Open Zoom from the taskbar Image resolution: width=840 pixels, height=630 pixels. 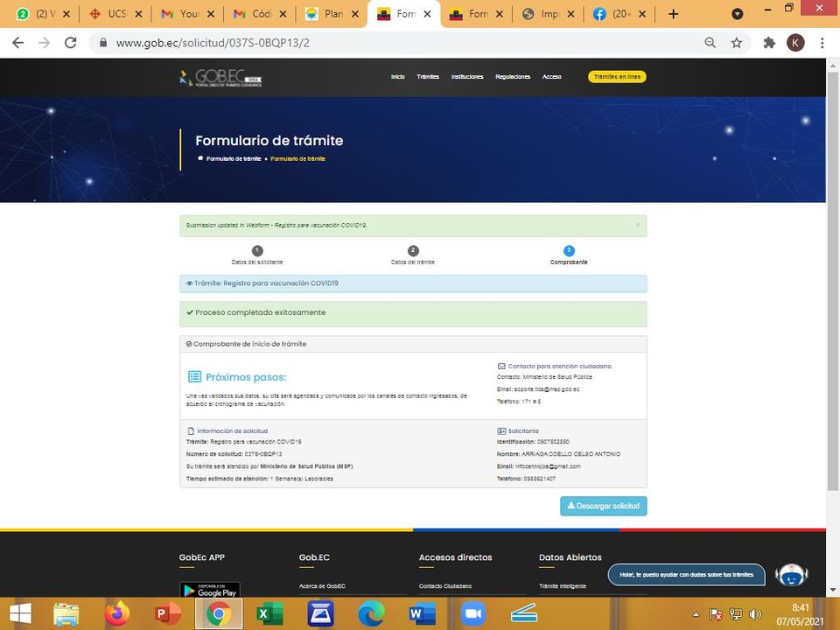[x=472, y=614]
